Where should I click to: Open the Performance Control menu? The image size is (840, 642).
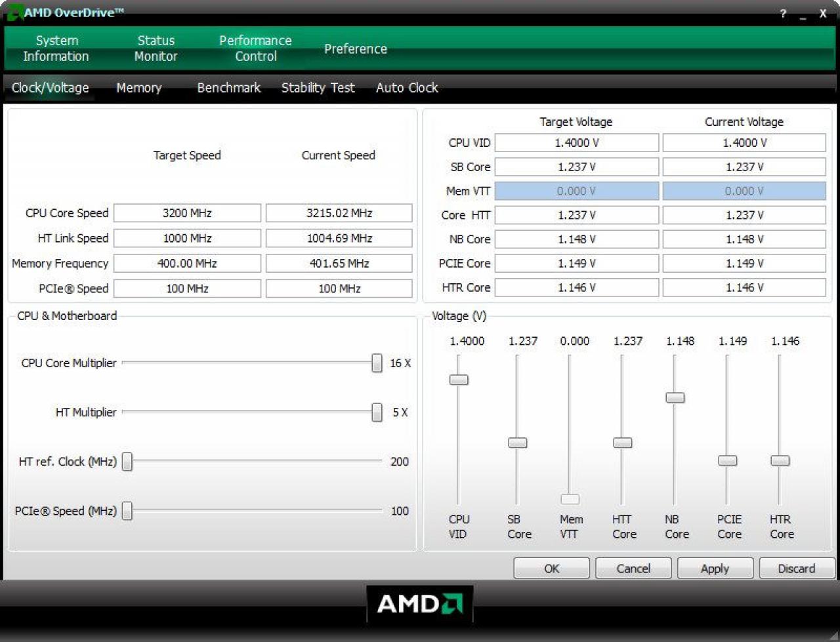(x=255, y=49)
